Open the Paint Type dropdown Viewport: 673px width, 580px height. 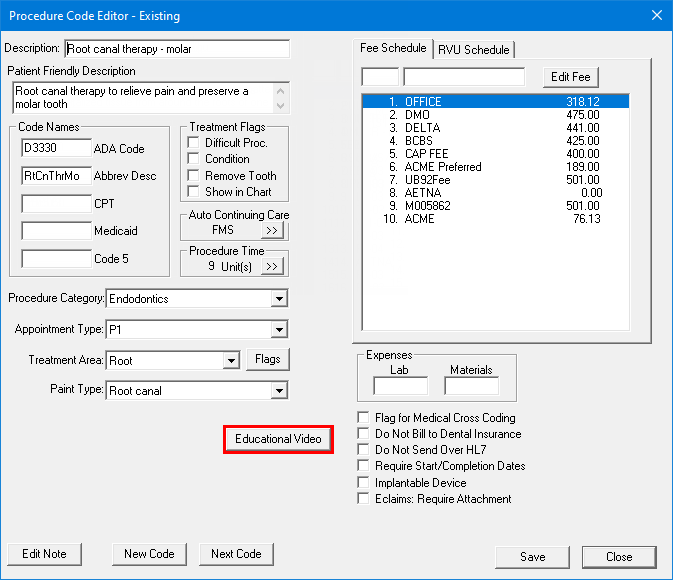pos(278,391)
